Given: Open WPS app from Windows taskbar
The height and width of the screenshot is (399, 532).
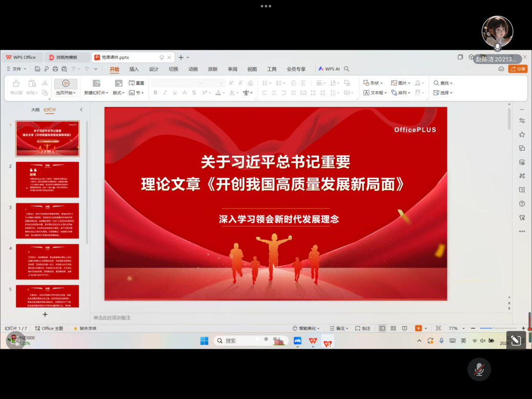Looking at the screenshot, I should click(313, 341).
